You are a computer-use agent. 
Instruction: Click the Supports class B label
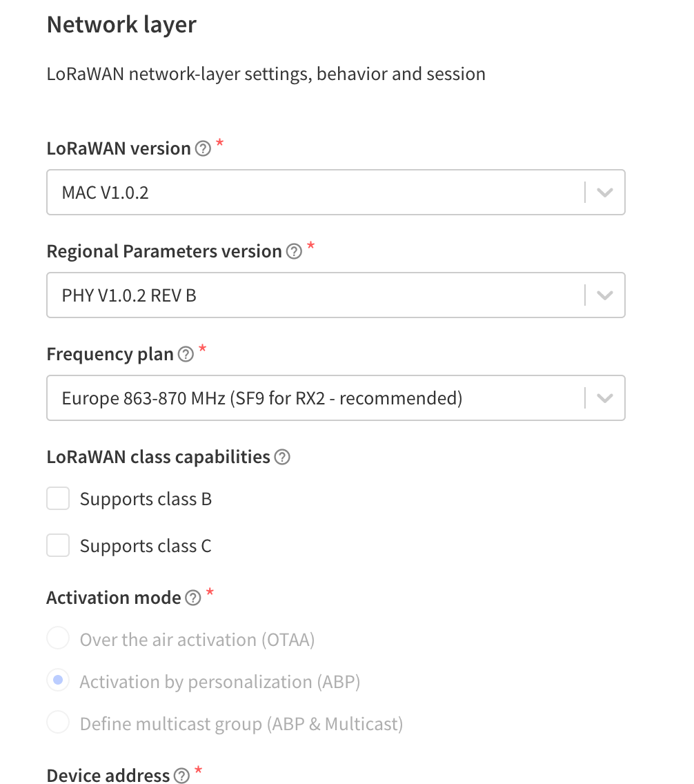click(146, 499)
